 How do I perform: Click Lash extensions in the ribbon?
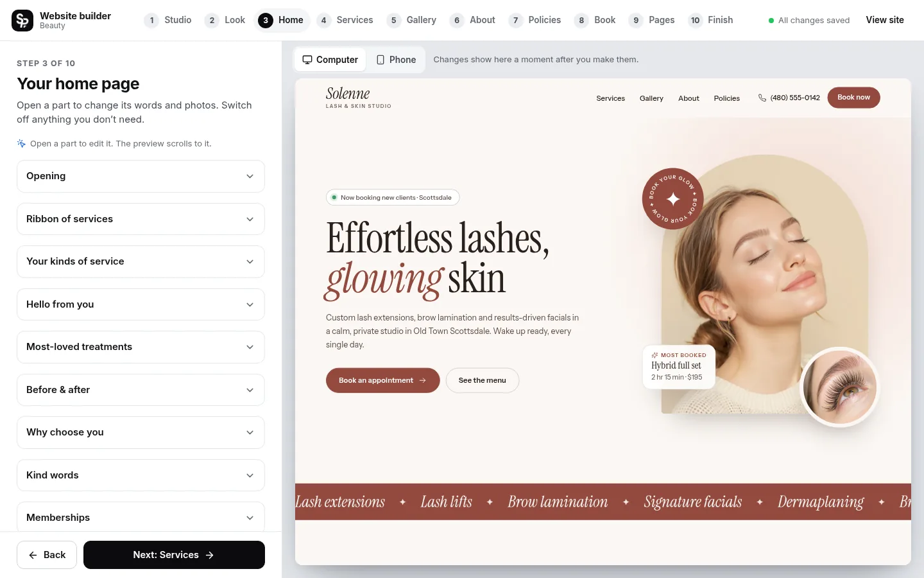pyautogui.click(x=340, y=502)
